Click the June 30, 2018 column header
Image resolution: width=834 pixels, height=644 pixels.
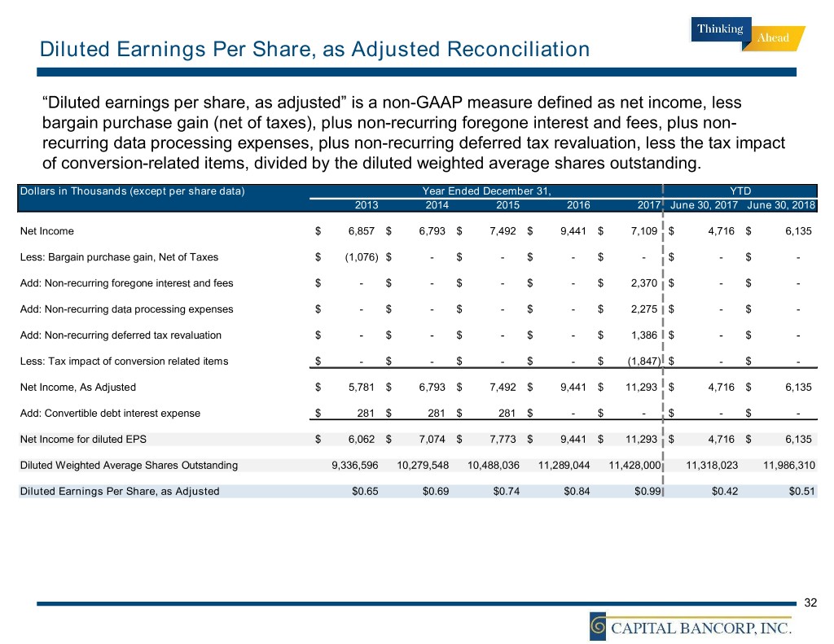781,205
